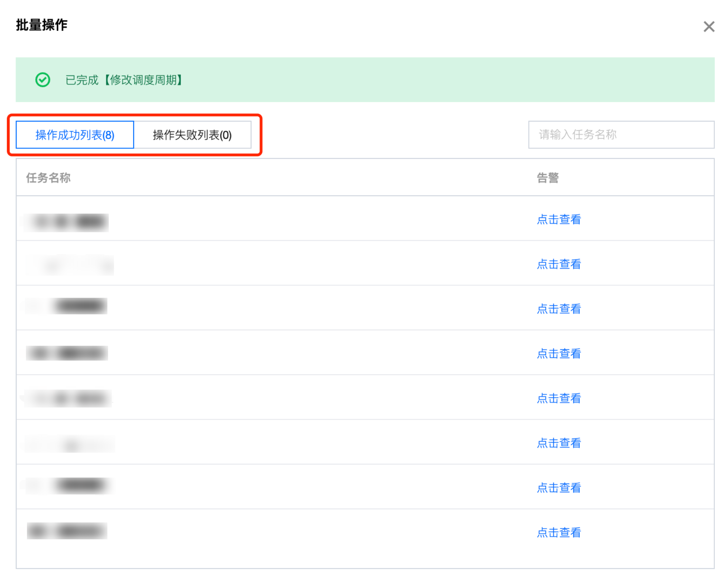Switch to 操作失败列表(0) tab

192,135
